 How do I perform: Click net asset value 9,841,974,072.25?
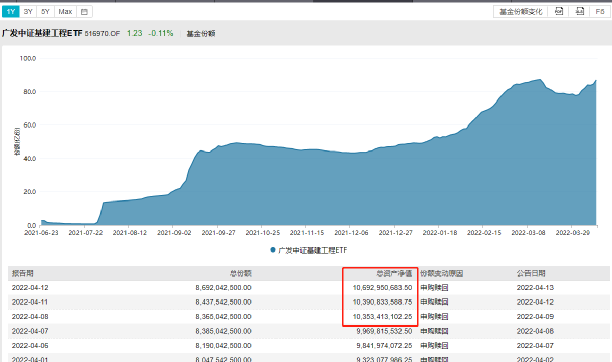tap(384, 346)
